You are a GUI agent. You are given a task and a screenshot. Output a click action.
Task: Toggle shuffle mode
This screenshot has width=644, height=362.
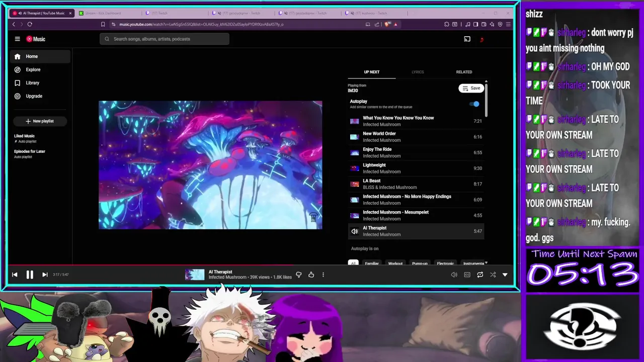493,275
